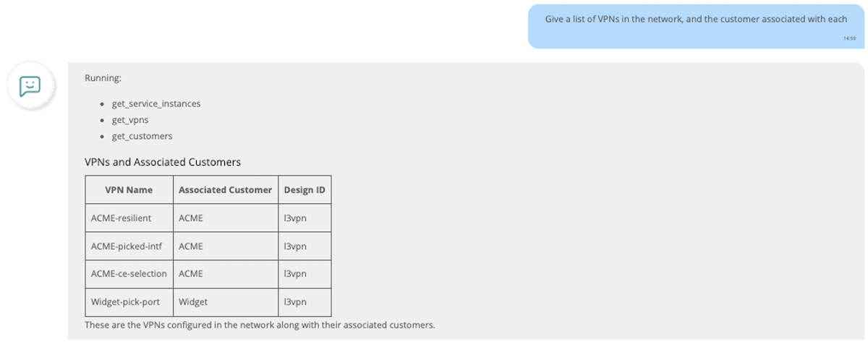
Task: Click the blue user message bubble
Action: point(696,26)
